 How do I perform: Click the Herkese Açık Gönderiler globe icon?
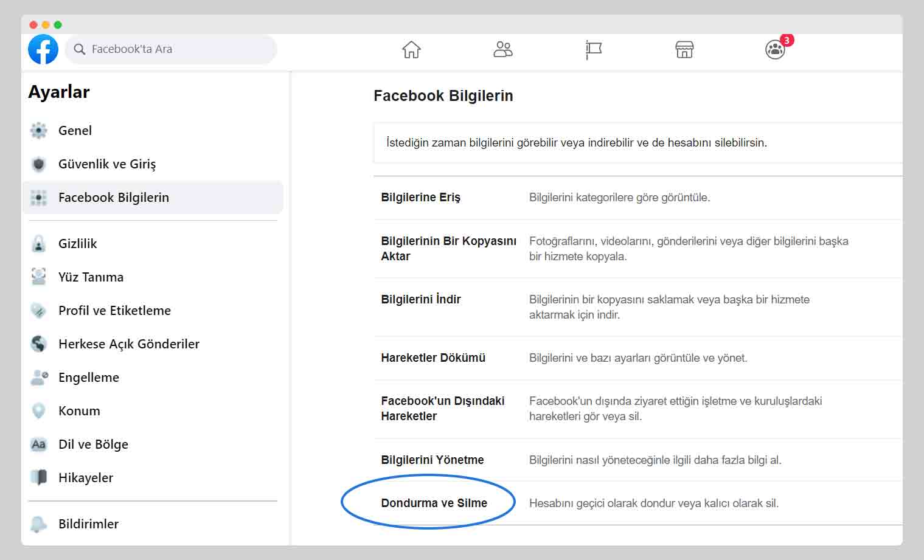[38, 344]
